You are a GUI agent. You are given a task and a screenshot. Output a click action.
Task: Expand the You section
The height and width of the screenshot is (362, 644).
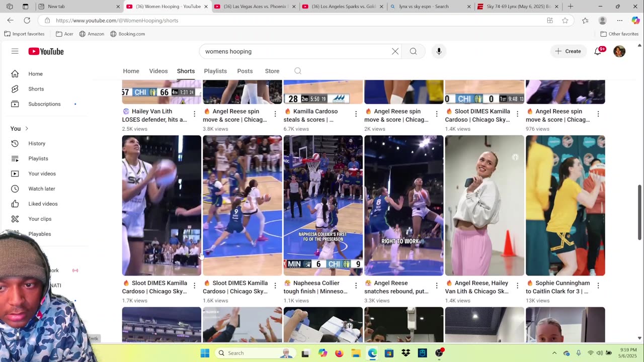pos(20,128)
